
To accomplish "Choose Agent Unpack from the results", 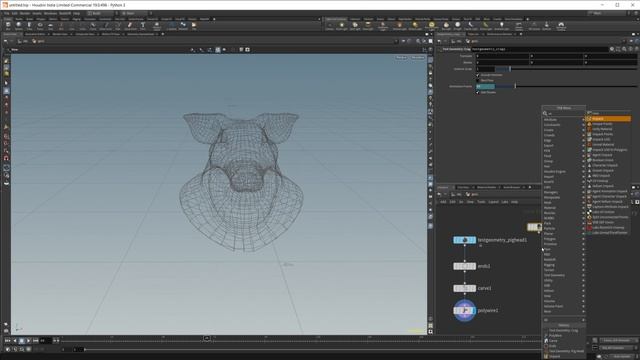I will 609,155.
